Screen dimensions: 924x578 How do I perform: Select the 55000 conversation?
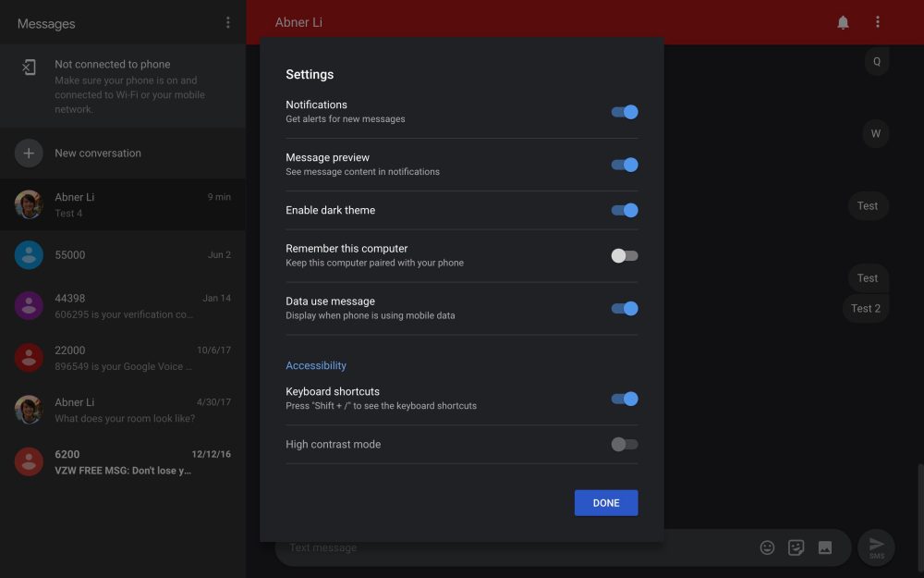coord(120,254)
